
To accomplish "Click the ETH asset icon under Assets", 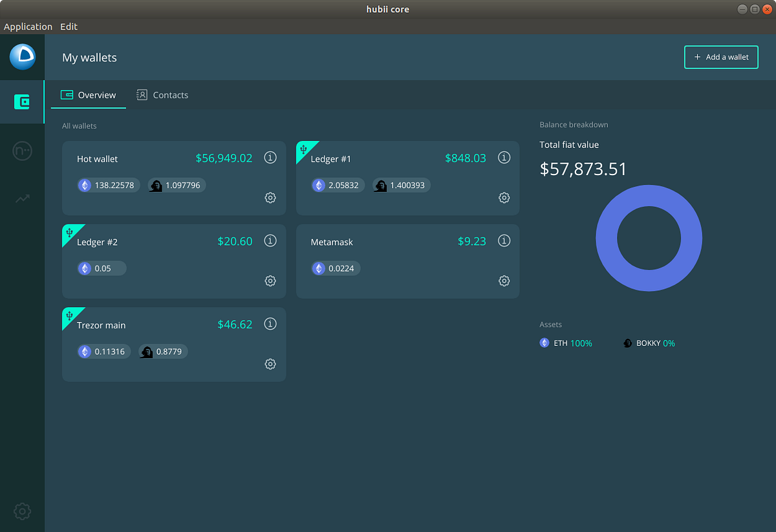I will 544,343.
